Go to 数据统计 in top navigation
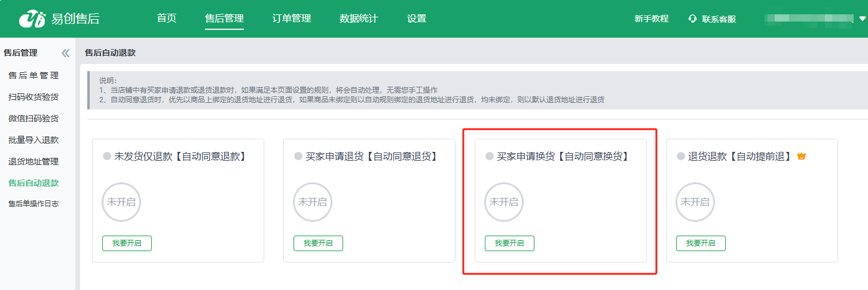The width and height of the screenshot is (868, 290). tap(359, 19)
